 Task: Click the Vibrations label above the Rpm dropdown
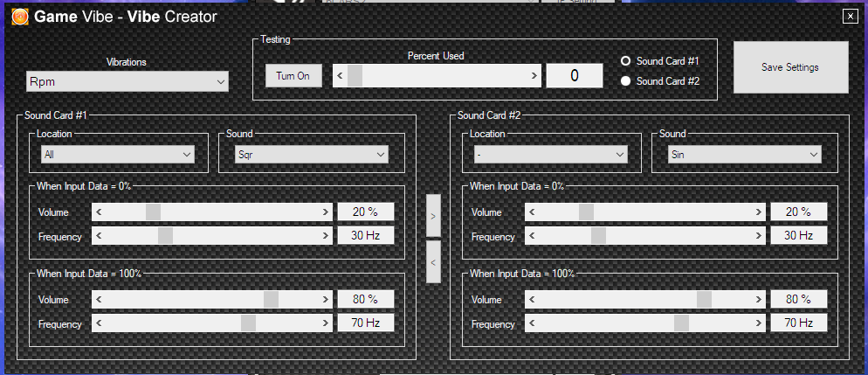click(x=127, y=62)
